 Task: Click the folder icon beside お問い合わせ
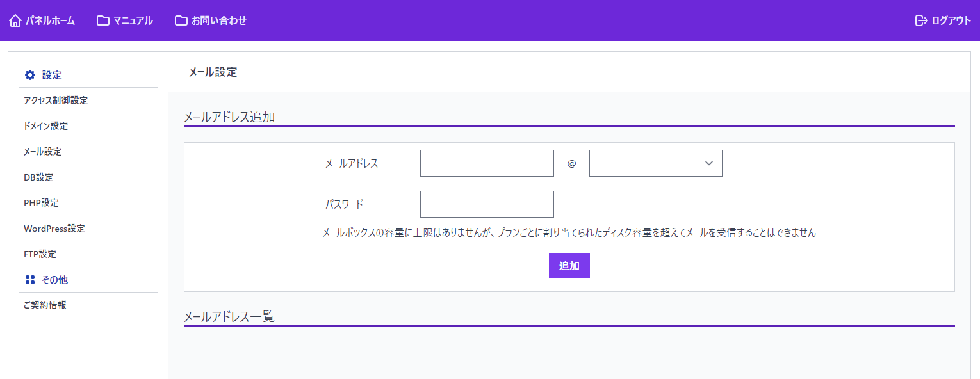pyautogui.click(x=181, y=20)
